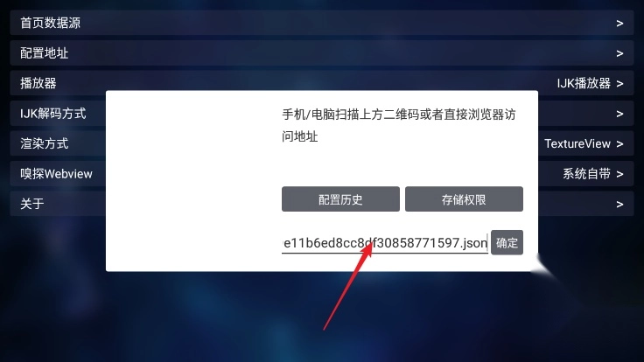Click the arrow on IJK解码方式 row

[x=619, y=114]
